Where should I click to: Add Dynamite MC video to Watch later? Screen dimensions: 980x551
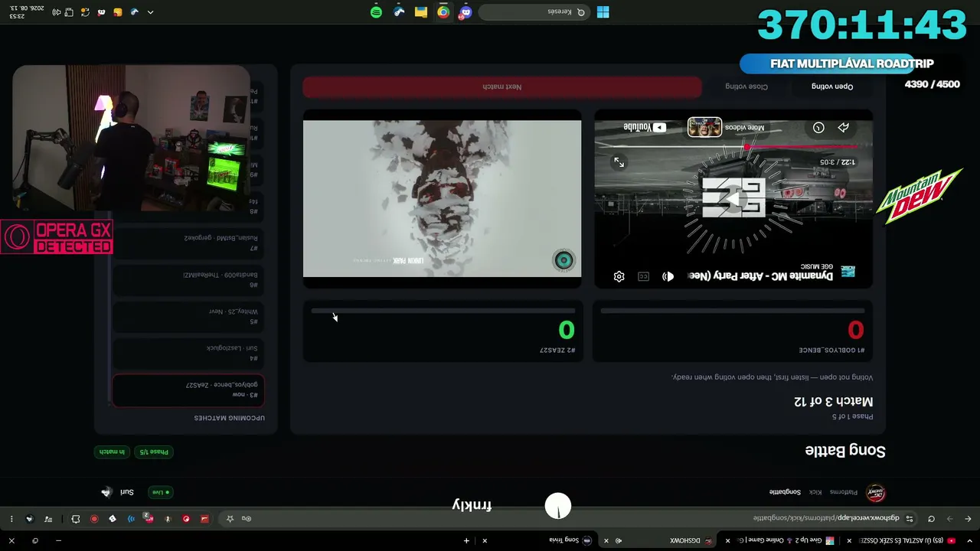click(x=818, y=128)
